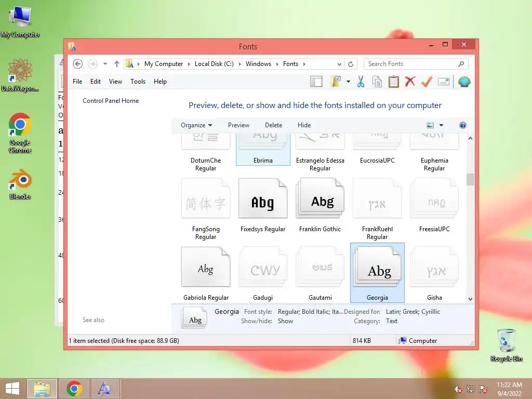The width and height of the screenshot is (532, 399).
Task: Click the search magnifier icon
Action: [x=461, y=64]
